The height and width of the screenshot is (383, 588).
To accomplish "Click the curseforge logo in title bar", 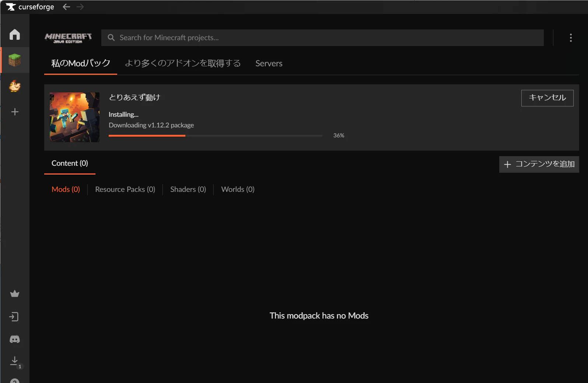I will click(x=30, y=7).
